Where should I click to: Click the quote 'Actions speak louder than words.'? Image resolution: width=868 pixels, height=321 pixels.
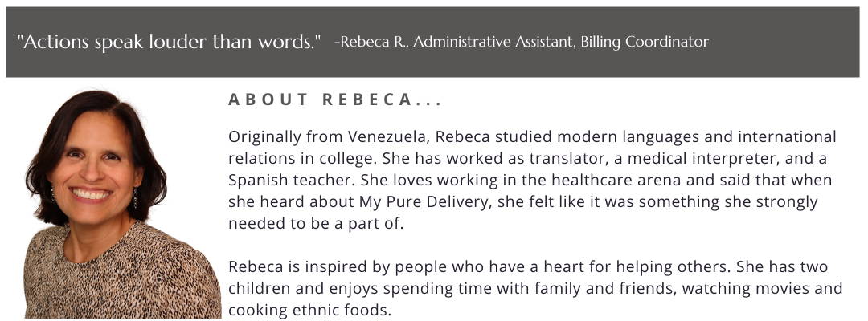pyautogui.click(x=170, y=42)
